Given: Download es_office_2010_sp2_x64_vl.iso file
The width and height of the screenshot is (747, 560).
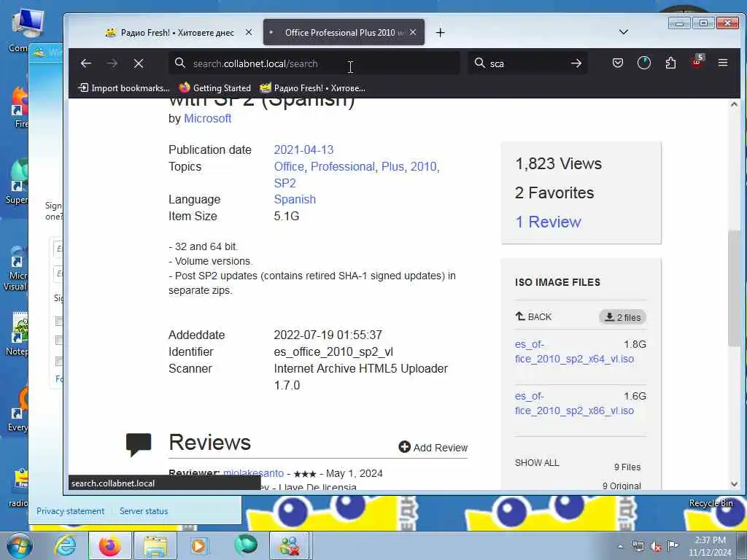Looking at the screenshot, I should [x=574, y=351].
